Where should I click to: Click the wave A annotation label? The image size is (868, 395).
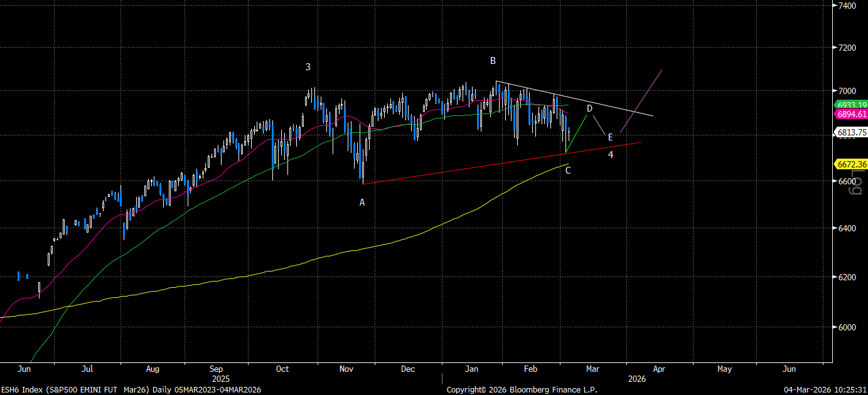(x=362, y=203)
